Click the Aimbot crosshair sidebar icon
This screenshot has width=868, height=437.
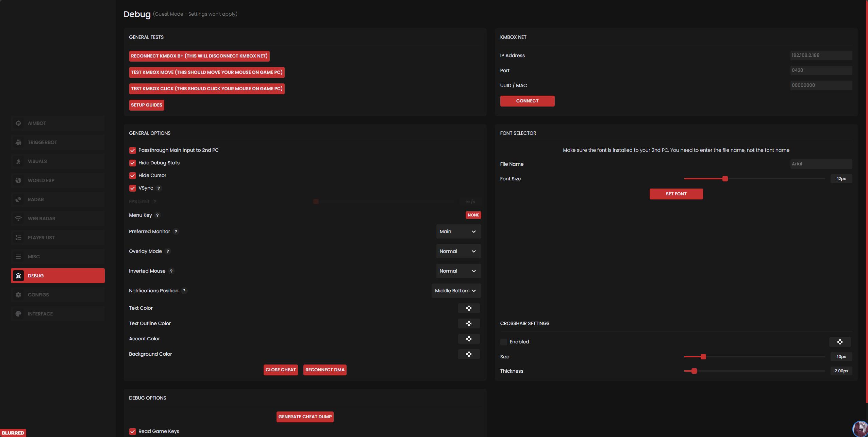[18, 123]
